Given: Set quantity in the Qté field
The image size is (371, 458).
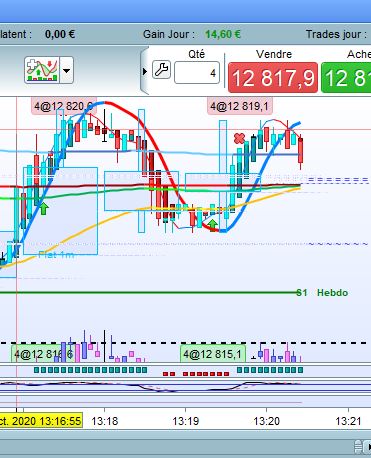Looking at the screenshot, I should [x=197, y=72].
